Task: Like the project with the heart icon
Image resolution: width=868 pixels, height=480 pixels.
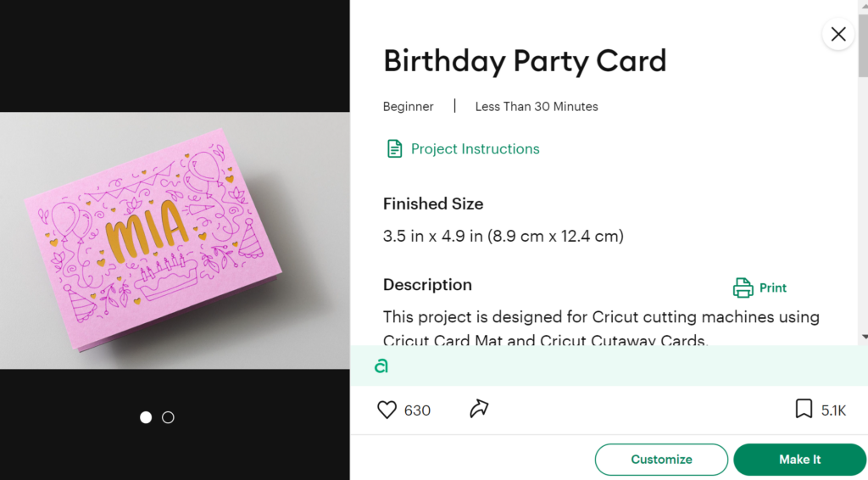Action: 387,410
